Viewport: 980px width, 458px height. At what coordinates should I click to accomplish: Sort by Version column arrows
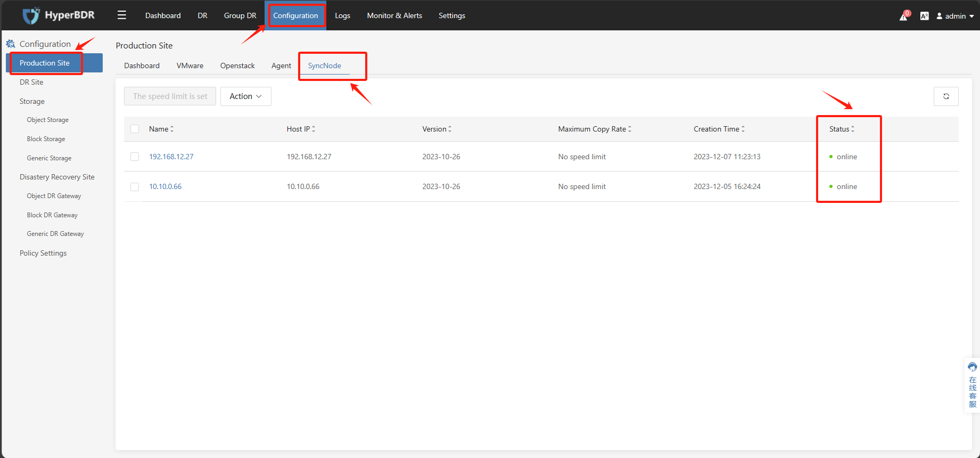click(x=450, y=129)
